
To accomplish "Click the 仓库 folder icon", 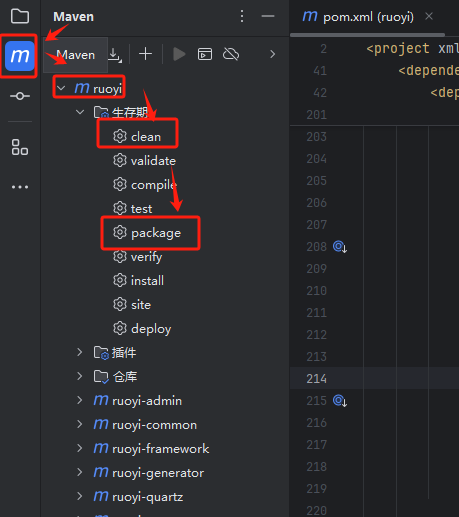I will [x=101, y=377].
